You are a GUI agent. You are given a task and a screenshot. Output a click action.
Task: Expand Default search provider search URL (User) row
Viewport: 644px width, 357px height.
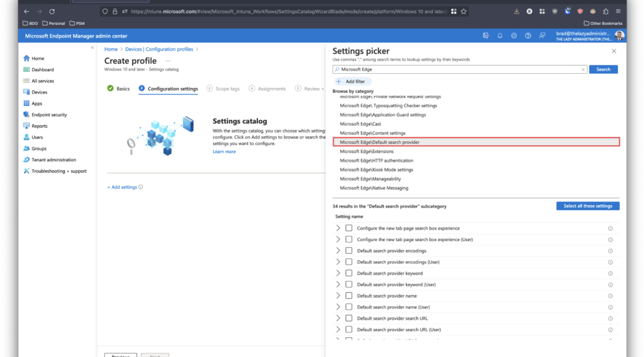(338, 330)
